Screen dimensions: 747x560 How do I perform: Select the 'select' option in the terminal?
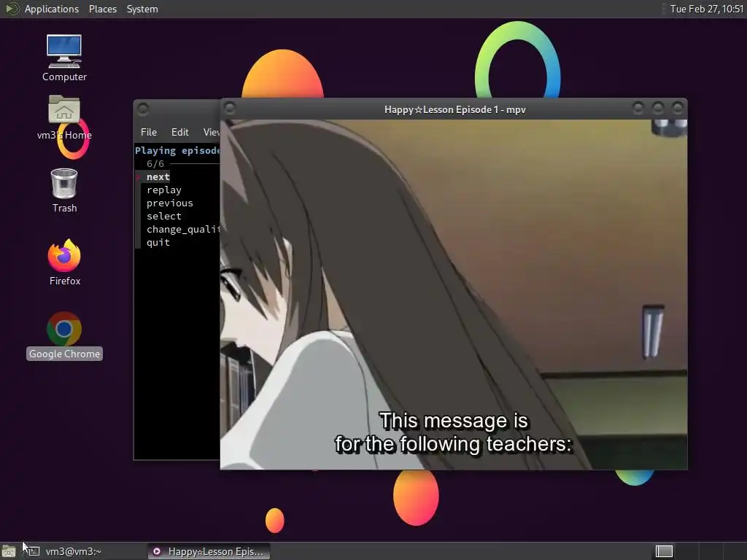click(164, 216)
